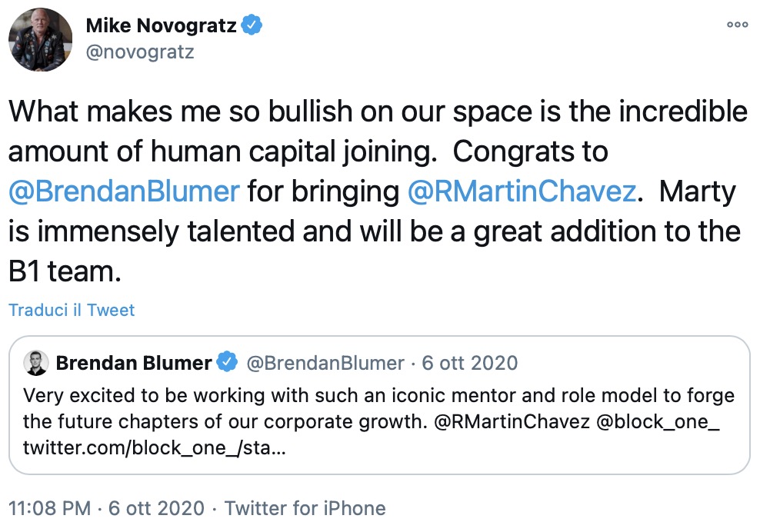Click the blue @RMartinChavez mention in the main tweet
This screenshot has width=760, height=532.
point(522,190)
